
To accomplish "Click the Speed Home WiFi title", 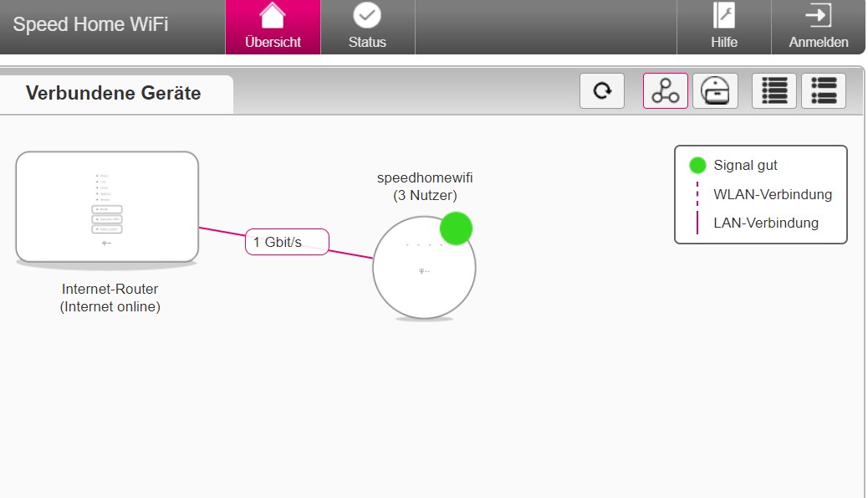I will tap(90, 24).
